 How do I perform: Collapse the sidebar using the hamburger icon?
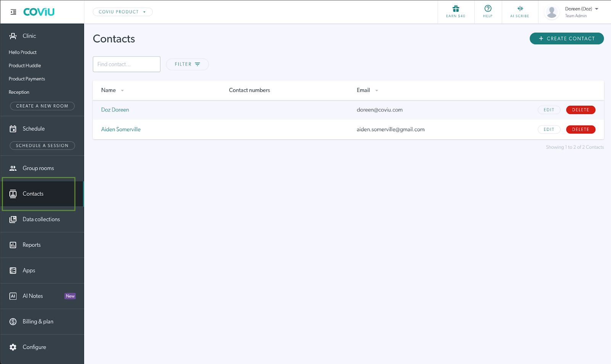[x=13, y=12]
